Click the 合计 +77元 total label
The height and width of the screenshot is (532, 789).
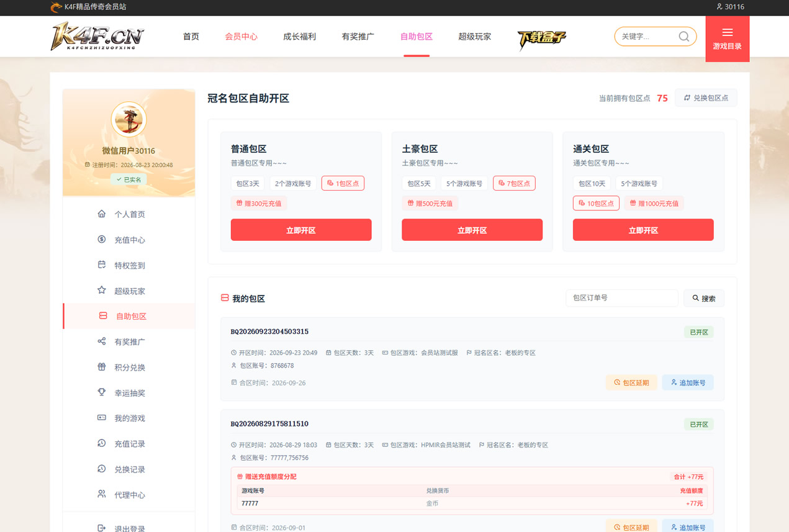[689, 477]
